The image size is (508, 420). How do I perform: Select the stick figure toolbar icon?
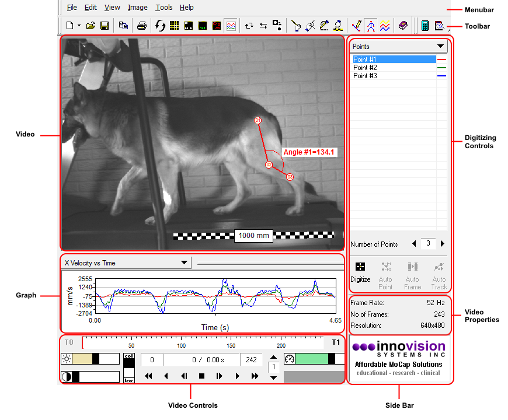pyautogui.click(x=371, y=26)
